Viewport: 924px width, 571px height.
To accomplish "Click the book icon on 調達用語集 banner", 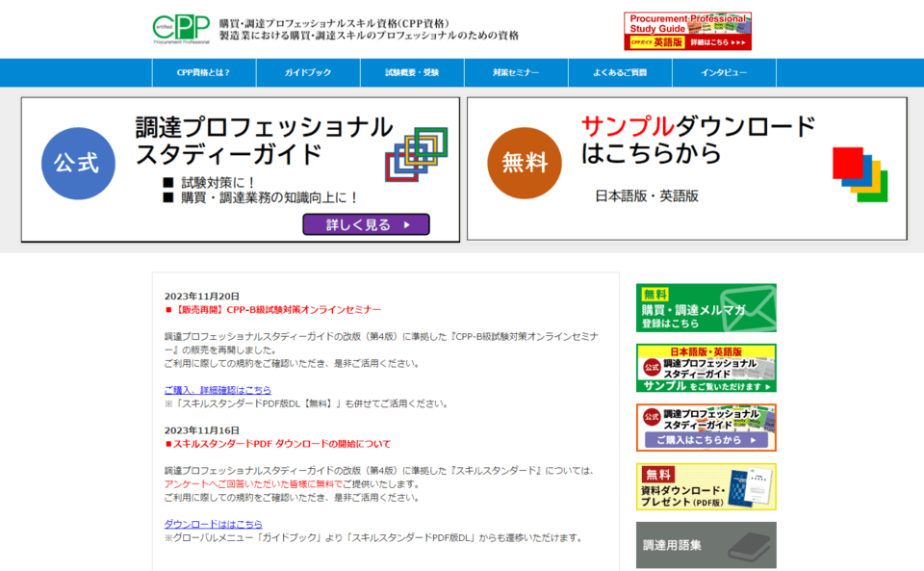I will point(749,546).
